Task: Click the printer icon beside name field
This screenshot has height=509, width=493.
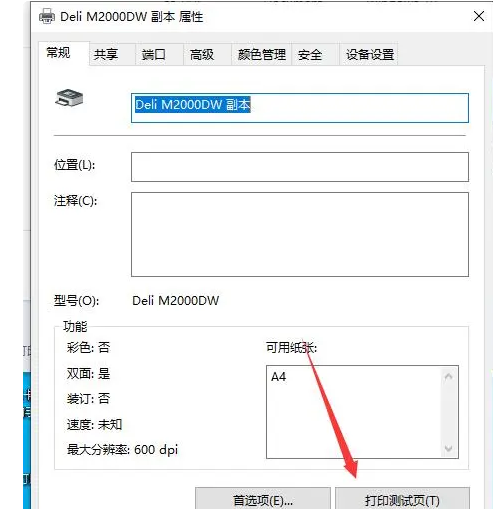Action: 69,98
